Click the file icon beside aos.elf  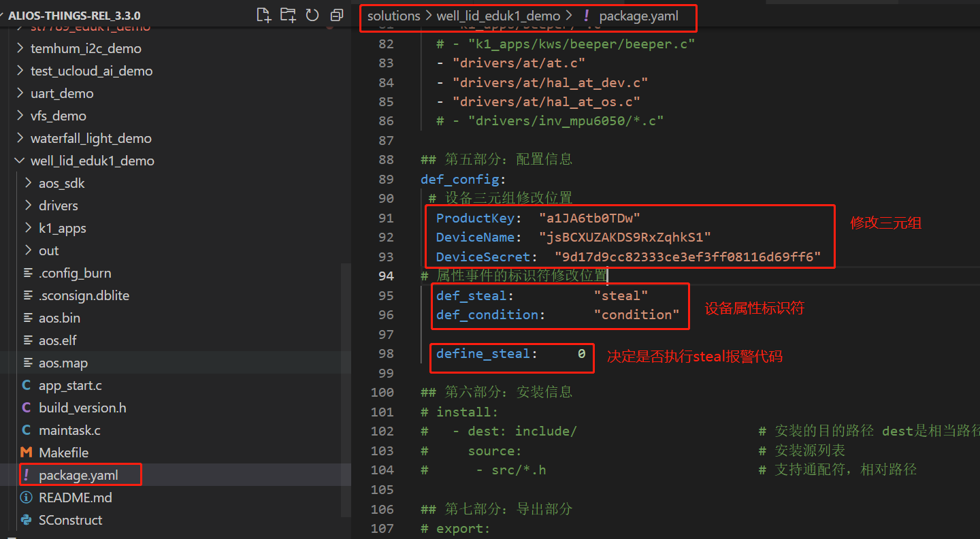click(x=28, y=340)
